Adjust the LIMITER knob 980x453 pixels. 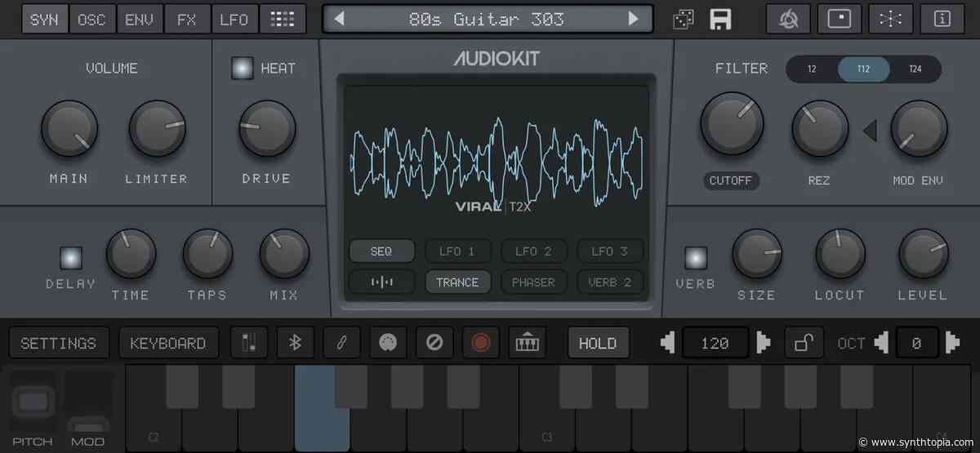[157, 129]
